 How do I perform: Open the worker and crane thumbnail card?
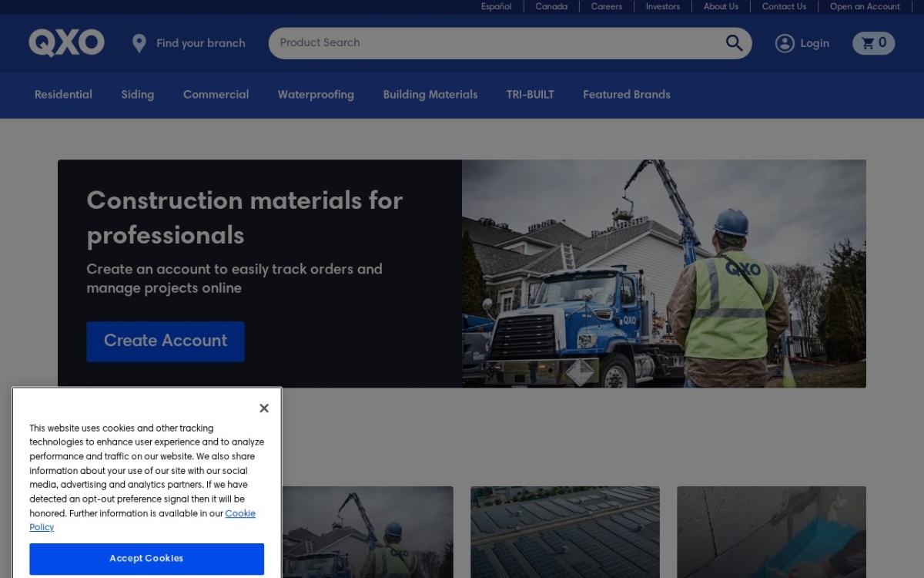(x=367, y=532)
